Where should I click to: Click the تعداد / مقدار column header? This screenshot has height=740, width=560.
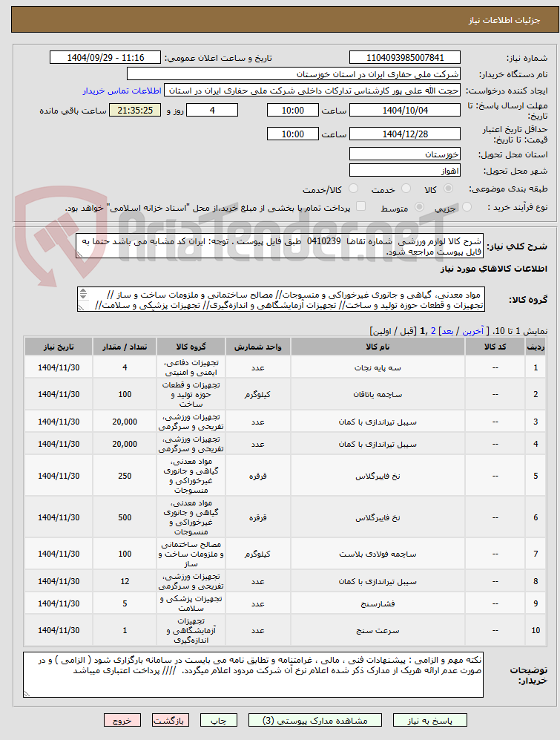[125, 347]
